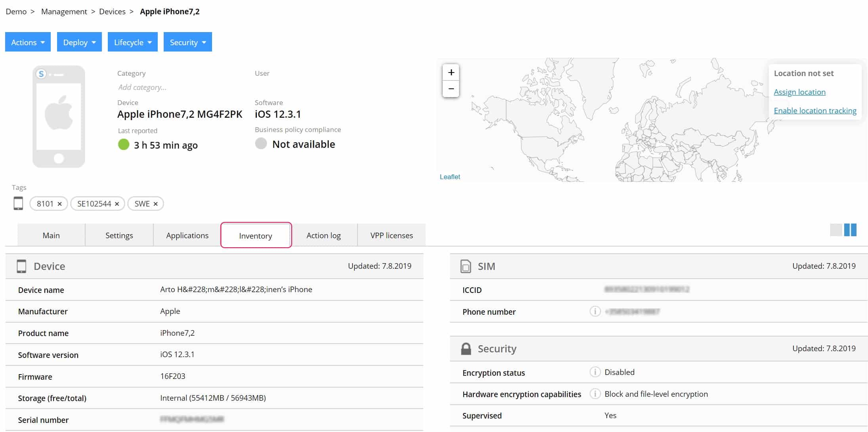Switch to two-column layout view

[x=850, y=230]
